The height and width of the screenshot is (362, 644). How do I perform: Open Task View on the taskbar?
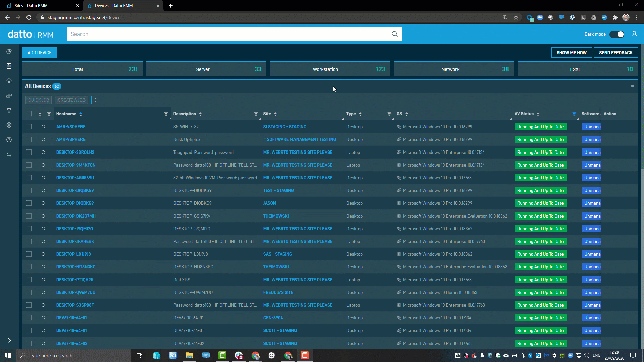pos(140,355)
